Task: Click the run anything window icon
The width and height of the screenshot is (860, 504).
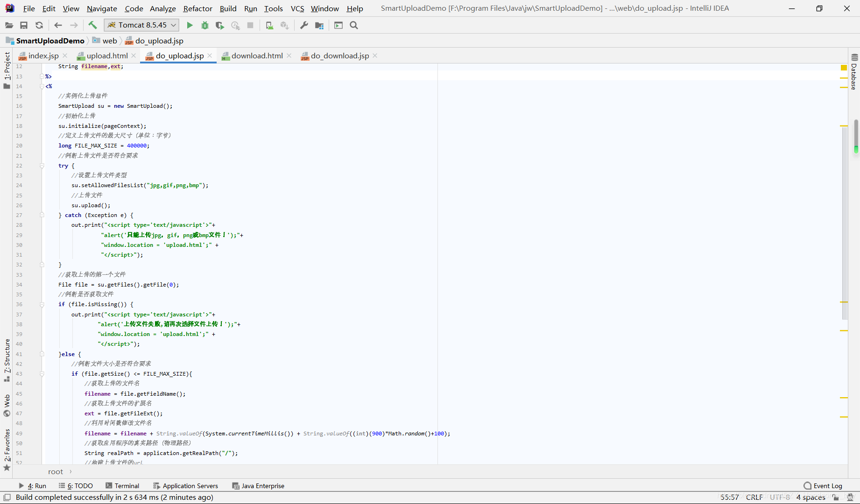Action: click(x=338, y=25)
